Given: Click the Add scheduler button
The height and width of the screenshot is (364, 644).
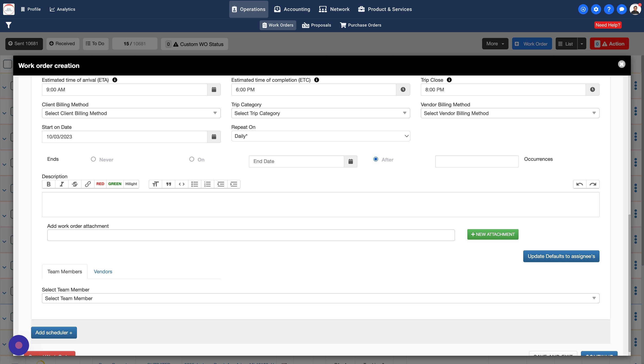Looking at the screenshot, I should click(x=54, y=333).
